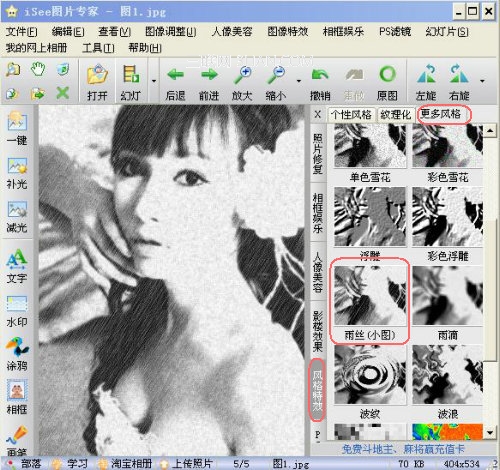Open the 相框娱乐 vertical side tab

(318, 213)
